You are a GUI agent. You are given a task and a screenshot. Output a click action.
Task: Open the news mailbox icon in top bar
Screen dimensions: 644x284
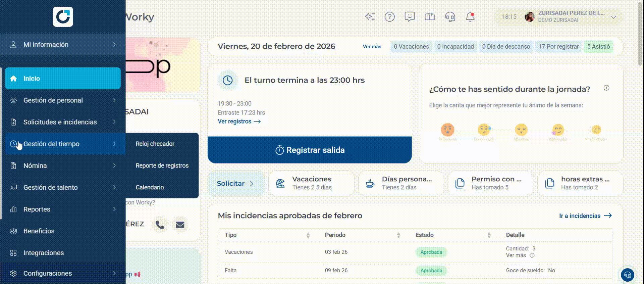click(x=430, y=16)
